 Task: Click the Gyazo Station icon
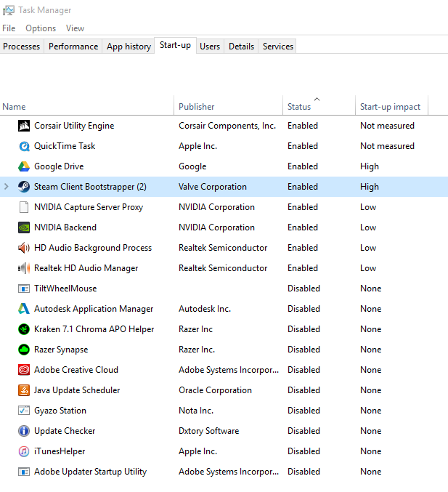click(24, 411)
